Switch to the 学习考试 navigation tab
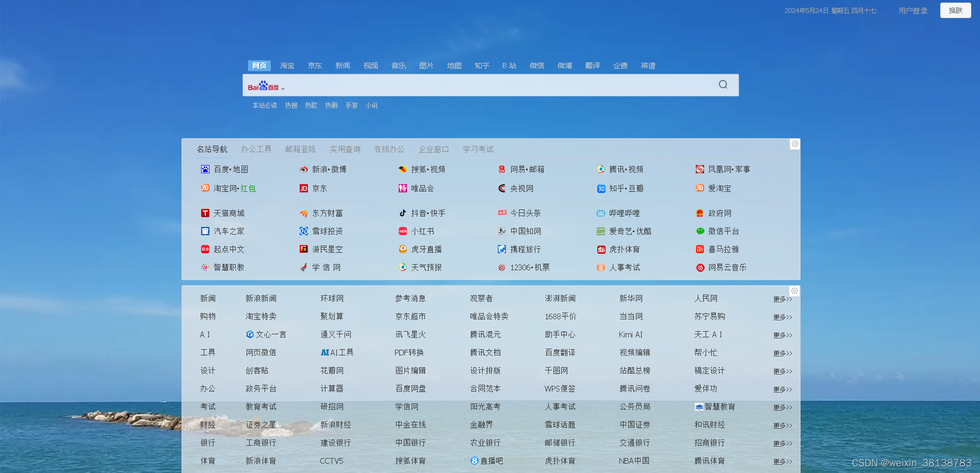Viewport: 980px width, 473px height. (x=478, y=149)
